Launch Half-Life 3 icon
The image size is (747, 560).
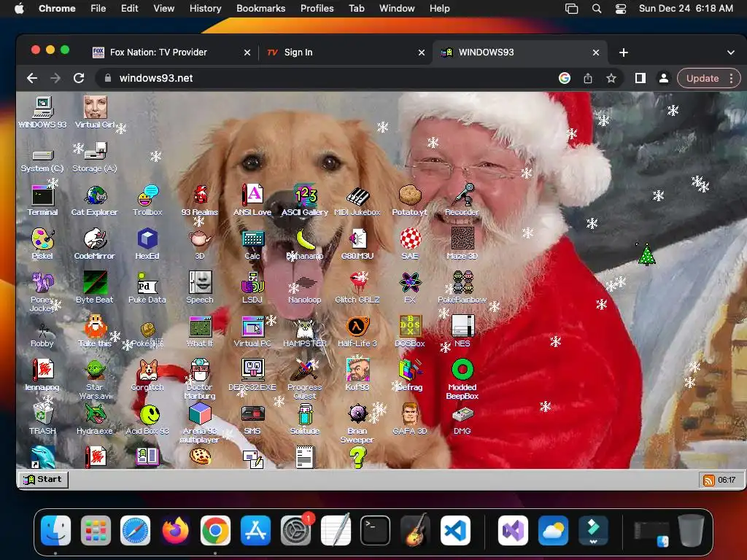(357, 332)
